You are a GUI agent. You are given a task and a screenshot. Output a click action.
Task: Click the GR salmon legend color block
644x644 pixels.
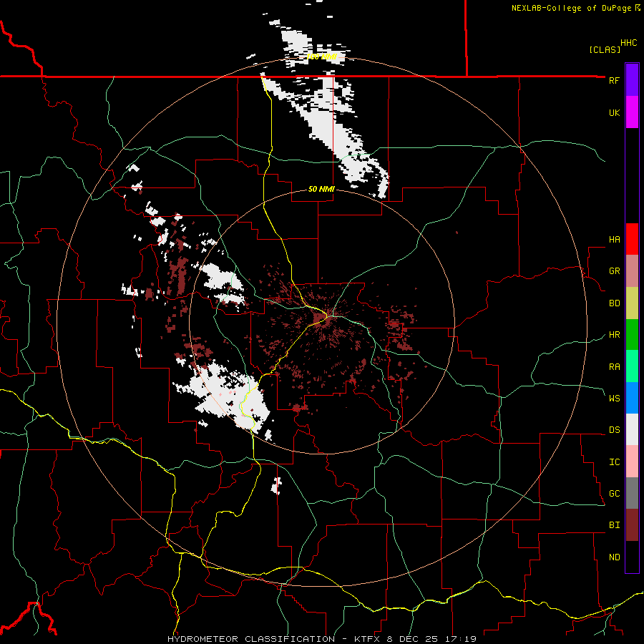[632, 271]
